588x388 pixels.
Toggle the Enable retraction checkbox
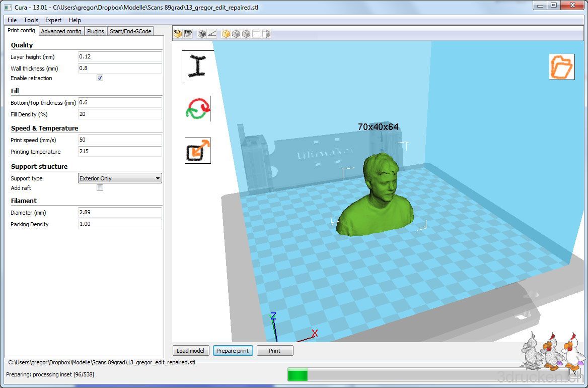[x=100, y=78]
